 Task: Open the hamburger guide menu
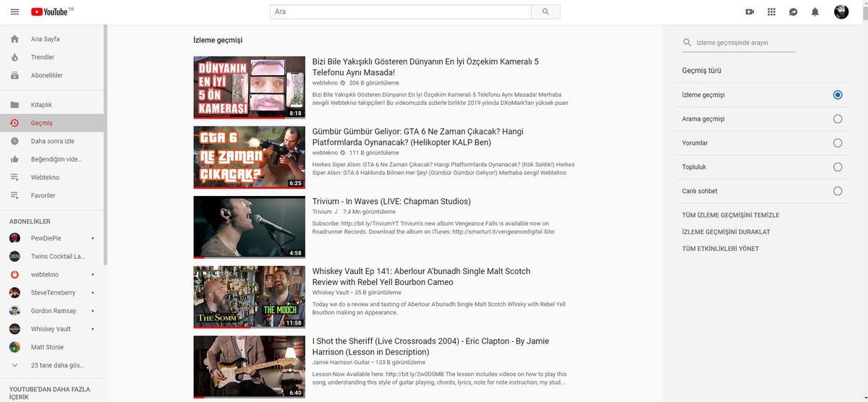click(14, 12)
